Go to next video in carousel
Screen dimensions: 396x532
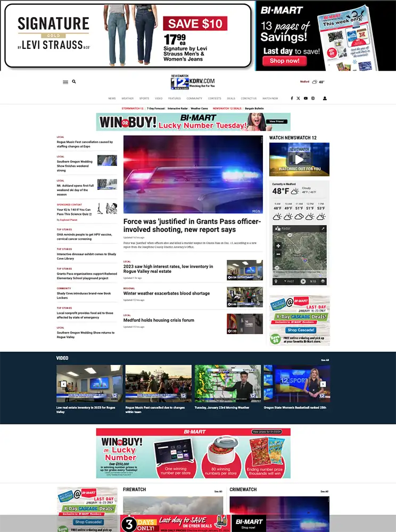pos(323,384)
